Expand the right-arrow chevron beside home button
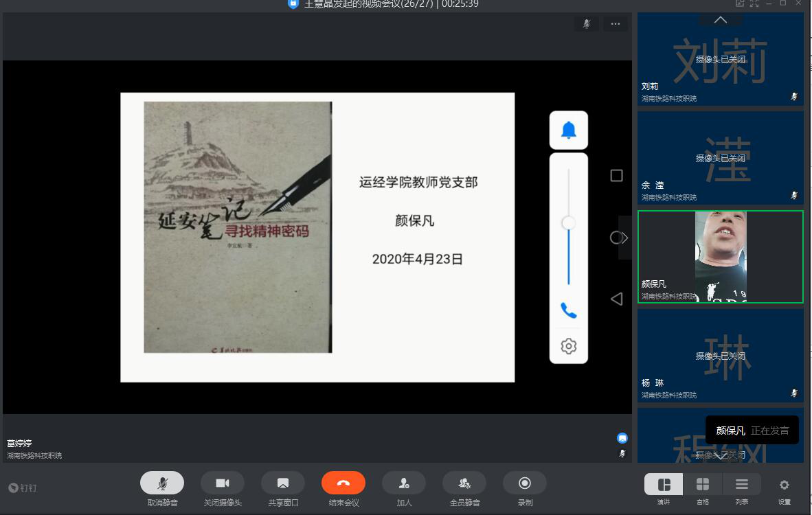 (x=625, y=238)
